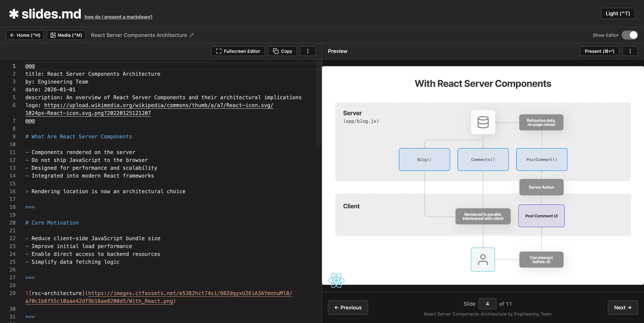Toggle the Show Editor switch off
The width and height of the screenshot is (644, 323).
pyautogui.click(x=629, y=35)
